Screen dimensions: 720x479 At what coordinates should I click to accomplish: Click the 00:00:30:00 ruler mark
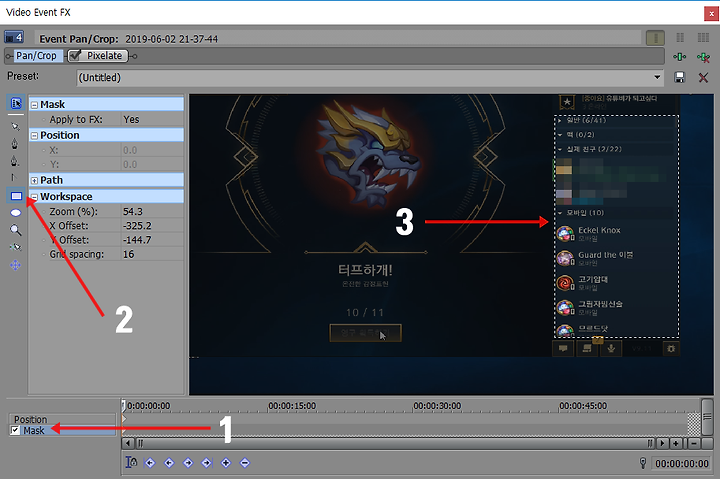click(x=437, y=406)
